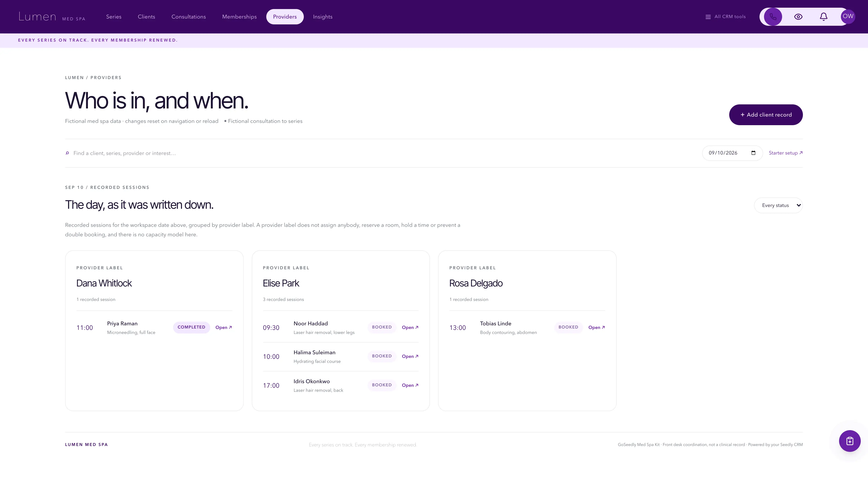This screenshot has height=488, width=868.
Task: Open Noor Haddad's session
Action: pos(410,327)
